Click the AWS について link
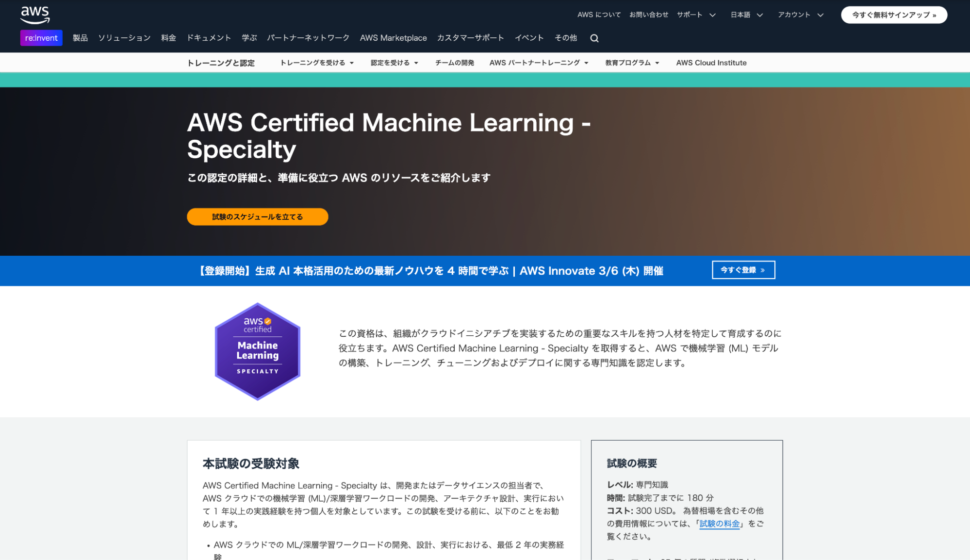This screenshot has width=970, height=560. click(599, 15)
